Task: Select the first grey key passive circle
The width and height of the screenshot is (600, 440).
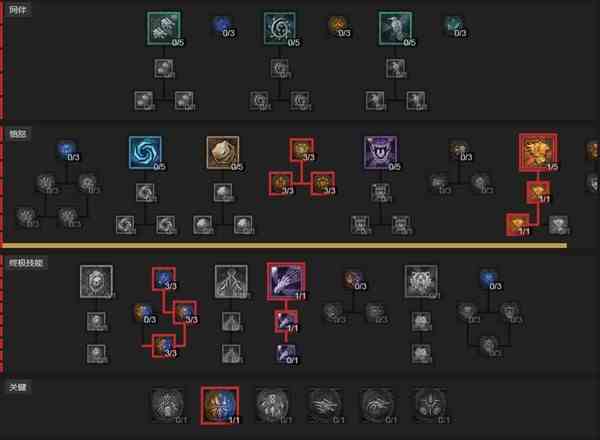Action: click(x=168, y=405)
